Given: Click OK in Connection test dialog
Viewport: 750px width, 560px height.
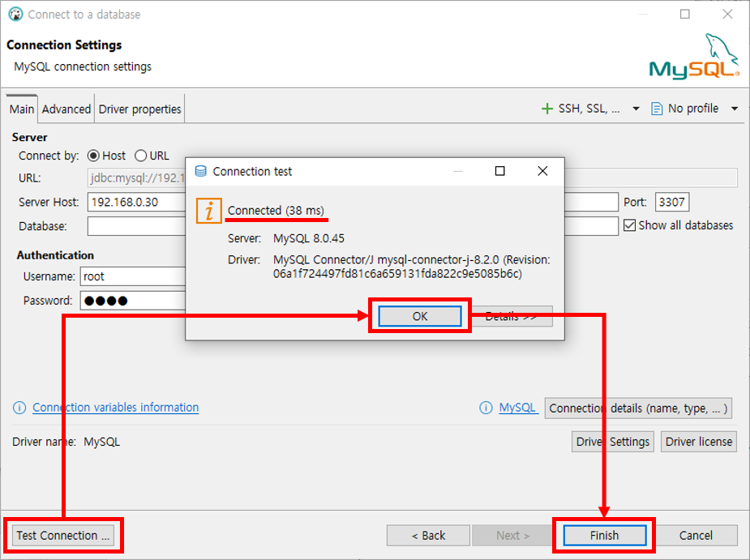Looking at the screenshot, I should pyautogui.click(x=420, y=316).
